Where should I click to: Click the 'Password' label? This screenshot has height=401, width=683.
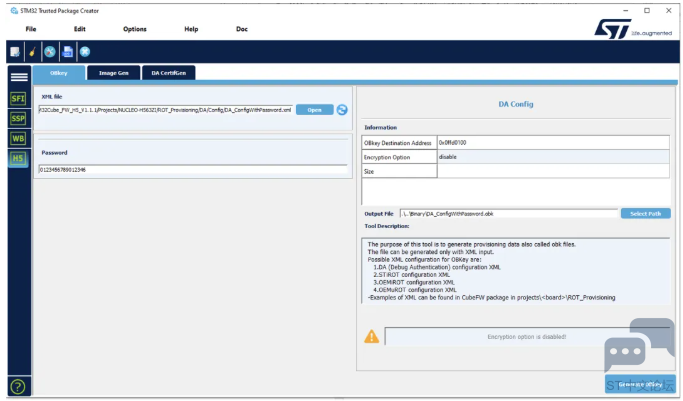[x=54, y=153]
